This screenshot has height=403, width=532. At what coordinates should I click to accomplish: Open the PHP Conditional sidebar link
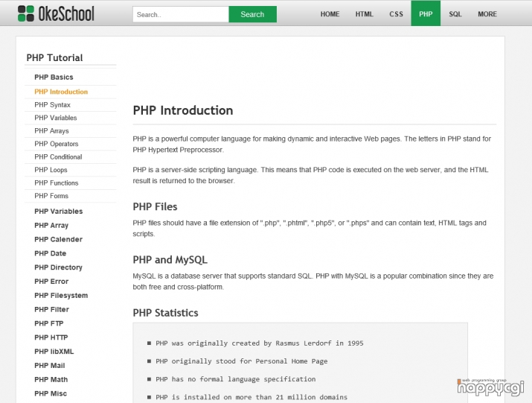click(x=58, y=156)
